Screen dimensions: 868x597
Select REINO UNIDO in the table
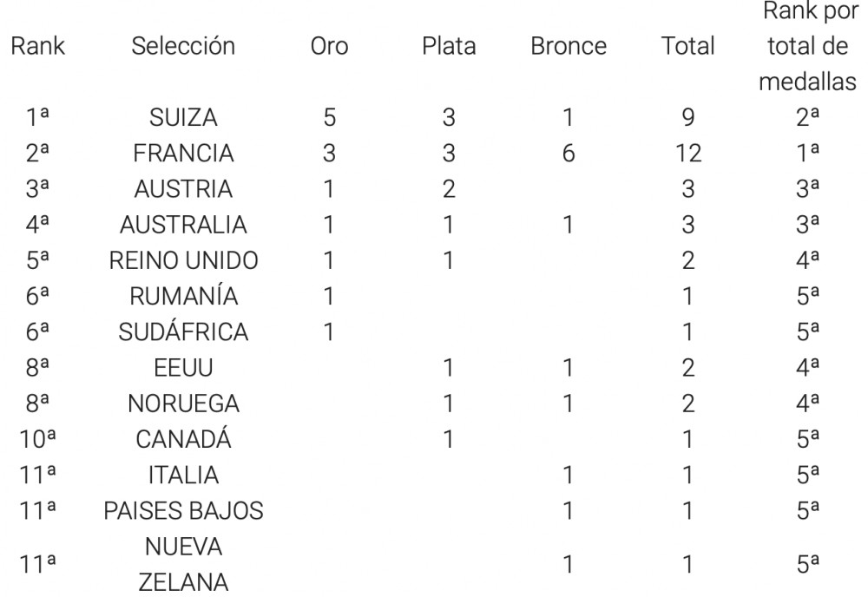(x=183, y=260)
